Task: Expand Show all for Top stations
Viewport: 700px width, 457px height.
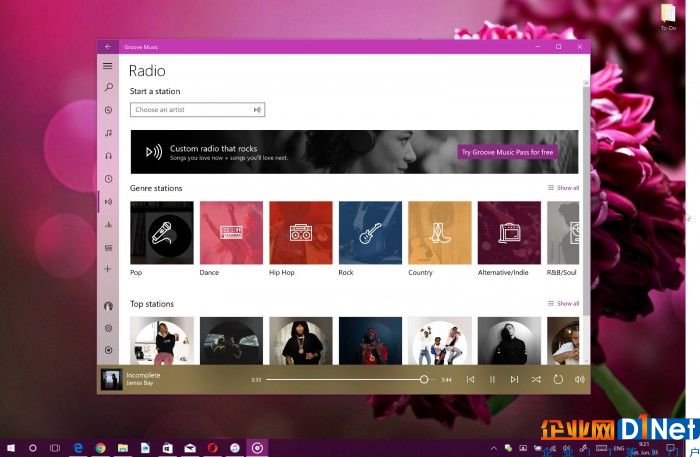Action: point(563,303)
